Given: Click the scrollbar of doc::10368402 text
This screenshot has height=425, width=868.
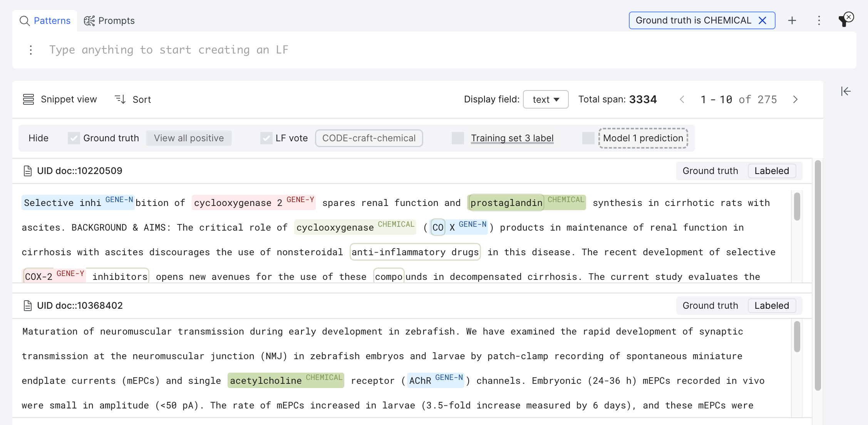Looking at the screenshot, I should (x=797, y=337).
